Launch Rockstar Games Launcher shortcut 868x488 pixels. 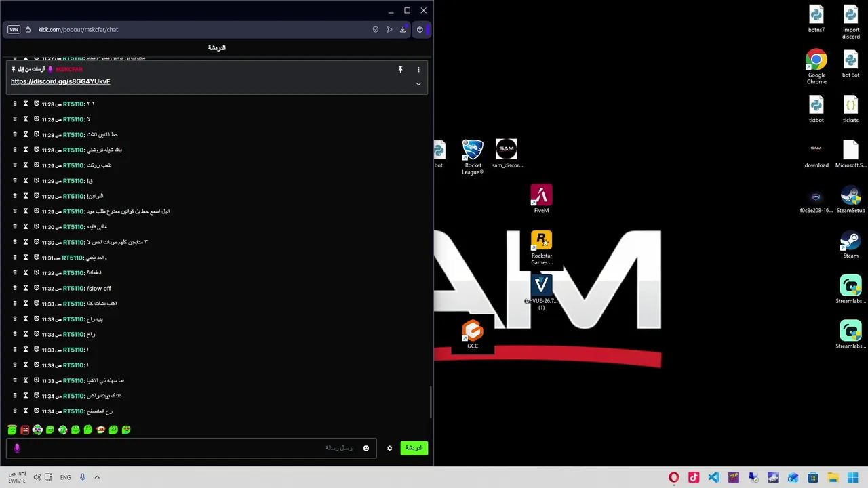click(x=541, y=248)
